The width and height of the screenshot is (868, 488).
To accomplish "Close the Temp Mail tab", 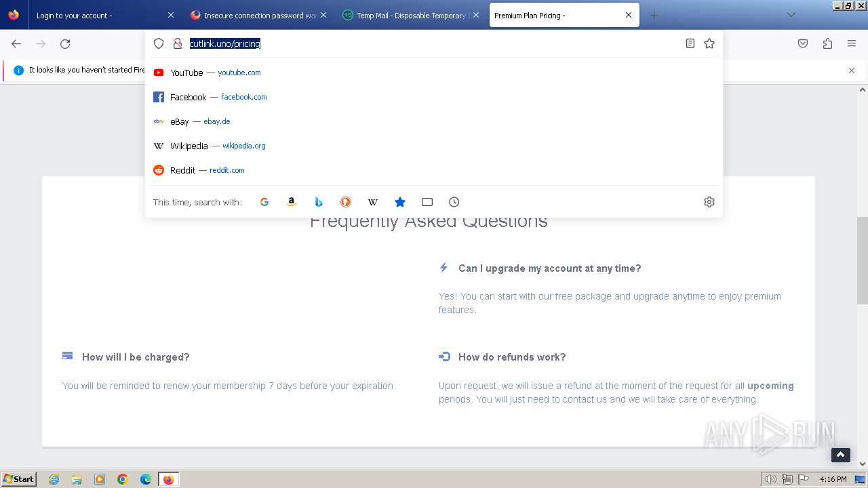I will point(475,15).
